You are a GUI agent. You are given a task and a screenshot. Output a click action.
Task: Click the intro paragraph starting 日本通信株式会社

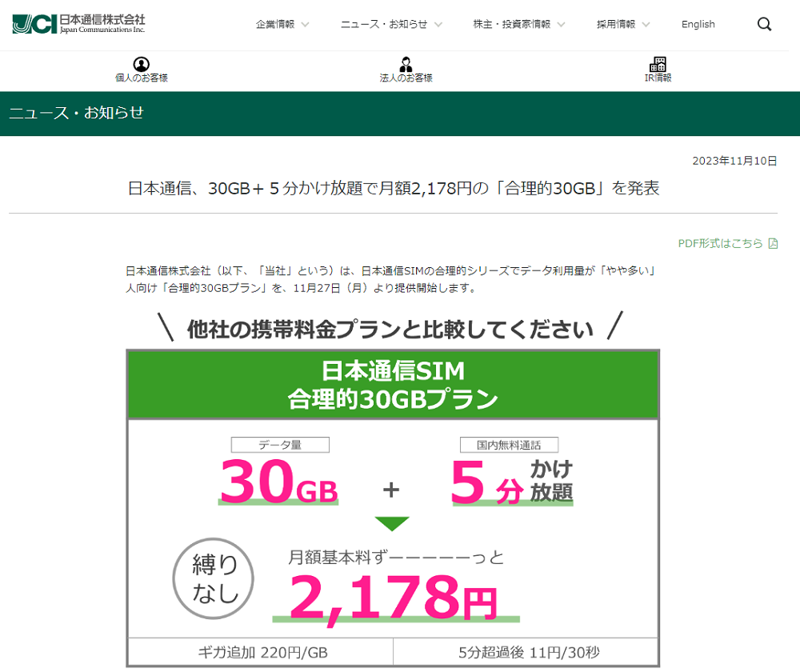(x=391, y=279)
